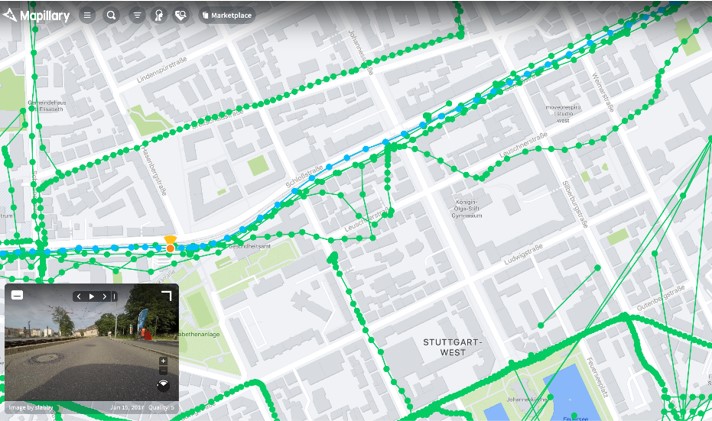Viewport: 712px width, 421px height.
Task: Open the hamburger main menu
Action: [x=87, y=16]
